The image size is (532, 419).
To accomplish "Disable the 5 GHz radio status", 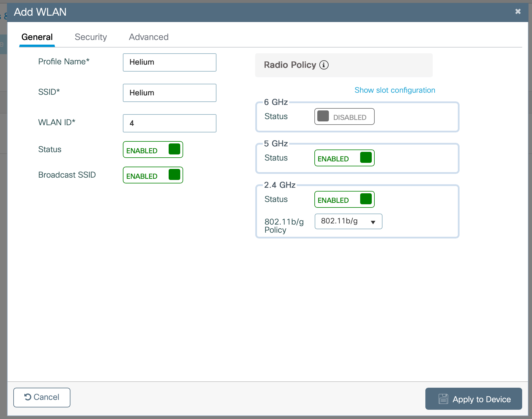I will click(x=344, y=158).
